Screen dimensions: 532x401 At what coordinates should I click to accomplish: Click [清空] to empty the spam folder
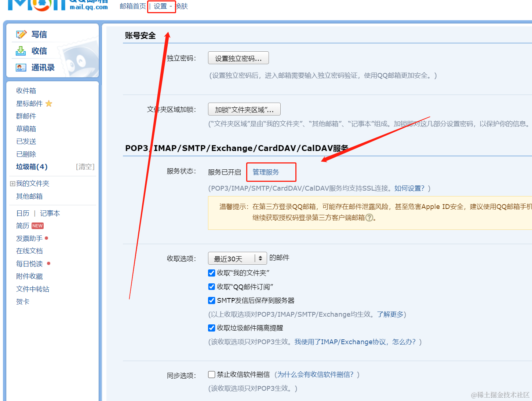coord(85,167)
